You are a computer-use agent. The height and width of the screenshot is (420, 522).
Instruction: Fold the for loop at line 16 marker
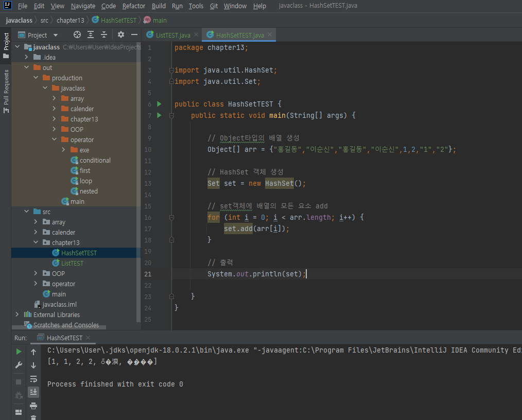[x=172, y=217]
